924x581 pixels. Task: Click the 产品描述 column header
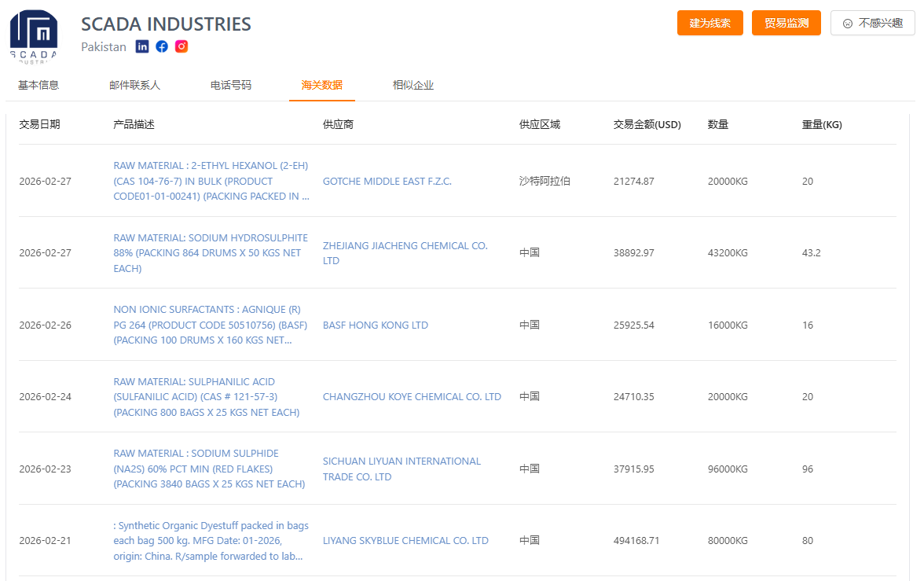[x=134, y=124]
